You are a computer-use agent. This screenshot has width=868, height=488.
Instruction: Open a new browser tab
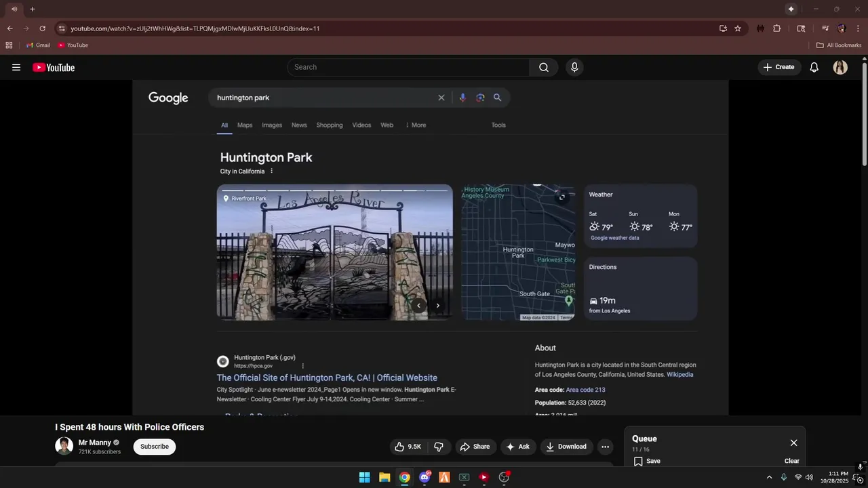coord(32,9)
